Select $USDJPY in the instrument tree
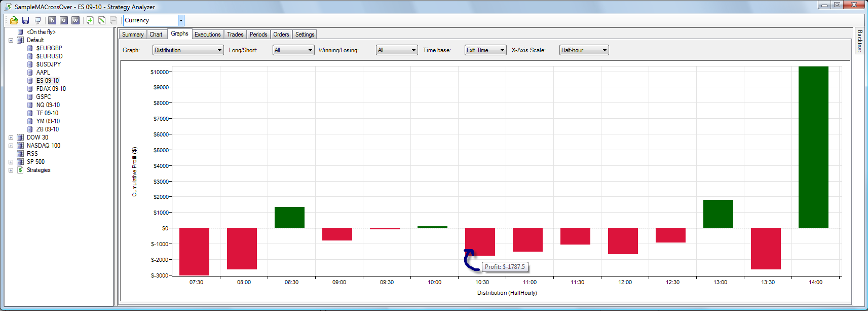 tap(49, 64)
